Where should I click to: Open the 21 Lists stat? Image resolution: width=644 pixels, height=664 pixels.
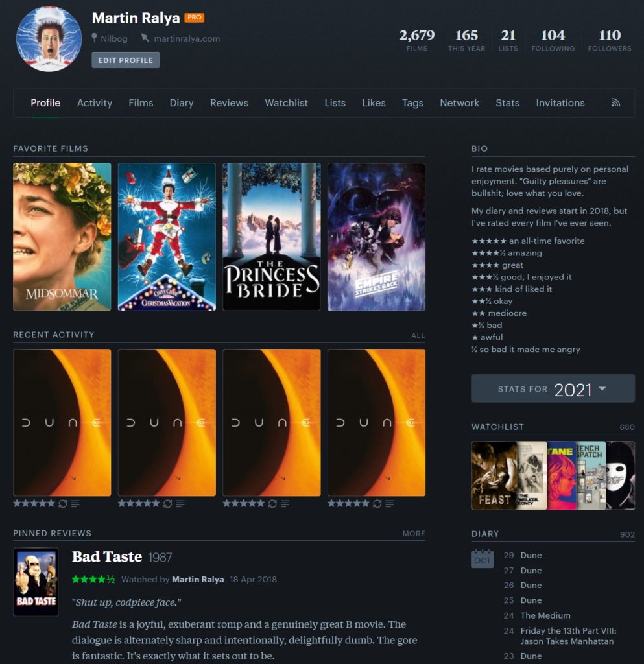tap(508, 40)
